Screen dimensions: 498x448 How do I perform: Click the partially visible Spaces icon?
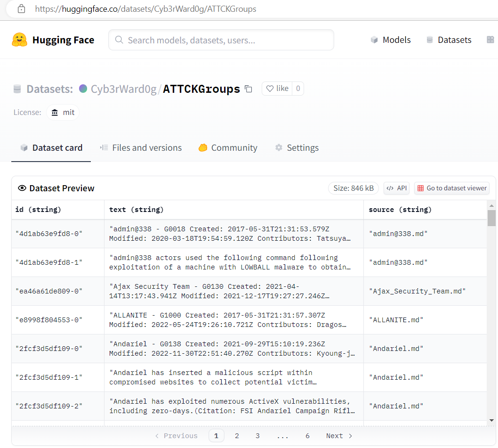490,40
